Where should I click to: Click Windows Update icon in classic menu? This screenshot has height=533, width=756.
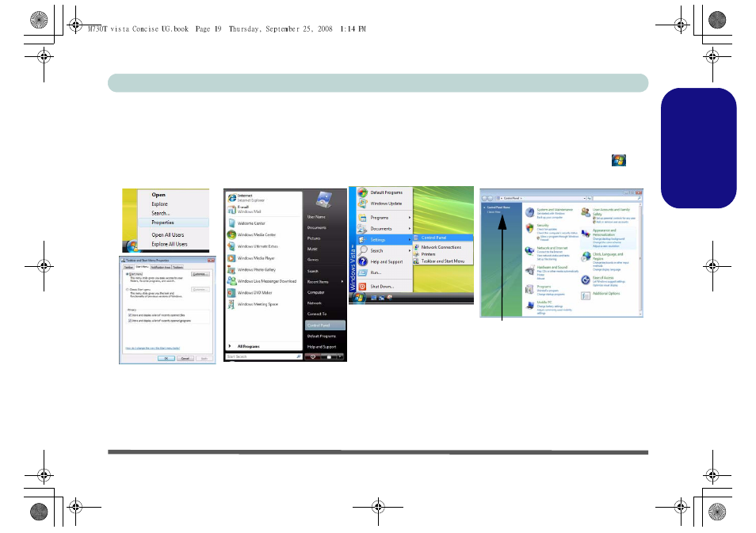point(363,204)
